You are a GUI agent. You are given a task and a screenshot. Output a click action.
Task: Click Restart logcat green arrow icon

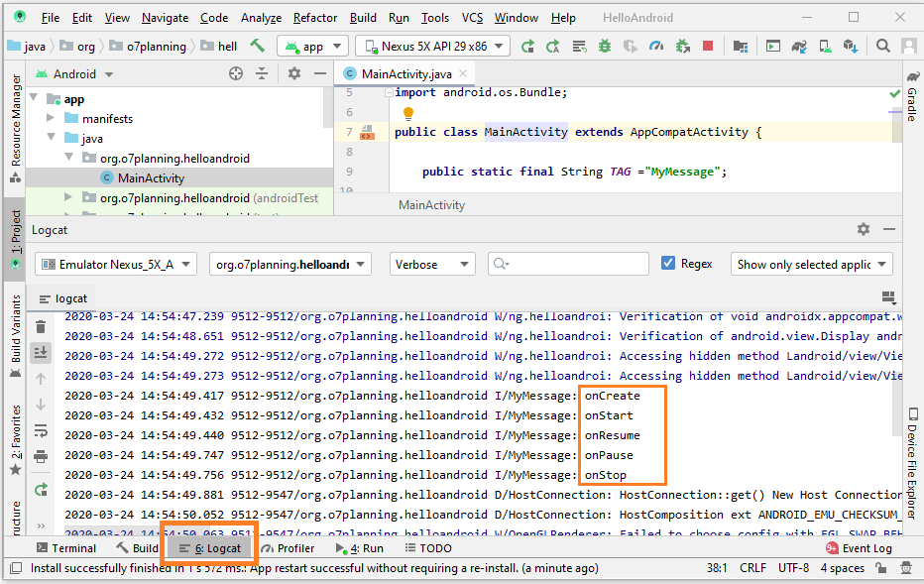point(41,489)
